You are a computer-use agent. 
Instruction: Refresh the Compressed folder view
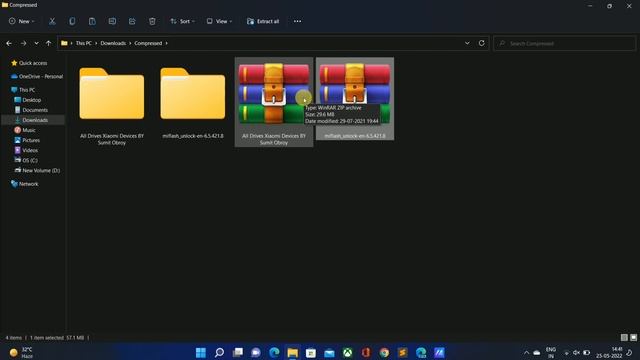pos(482,43)
